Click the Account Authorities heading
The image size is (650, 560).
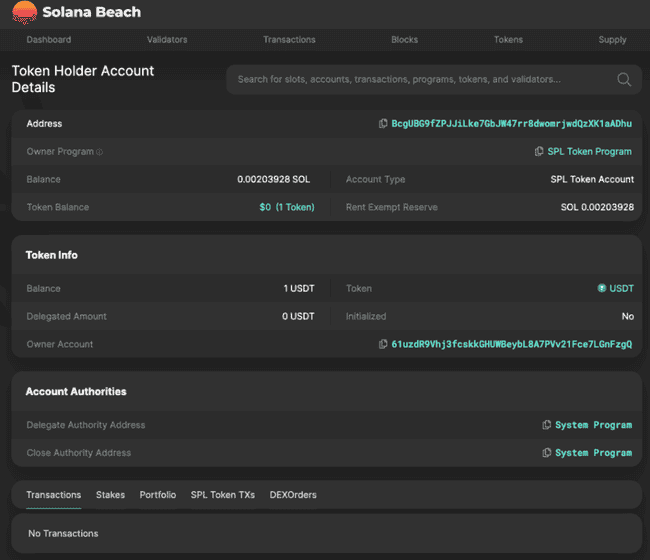point(76,391)
